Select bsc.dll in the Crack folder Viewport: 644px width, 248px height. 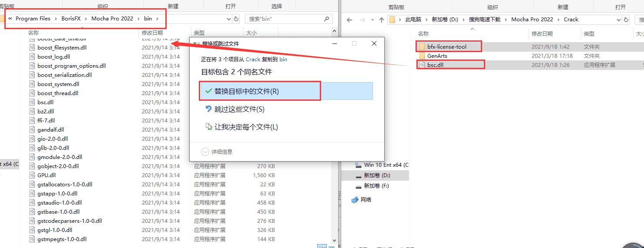435,65
